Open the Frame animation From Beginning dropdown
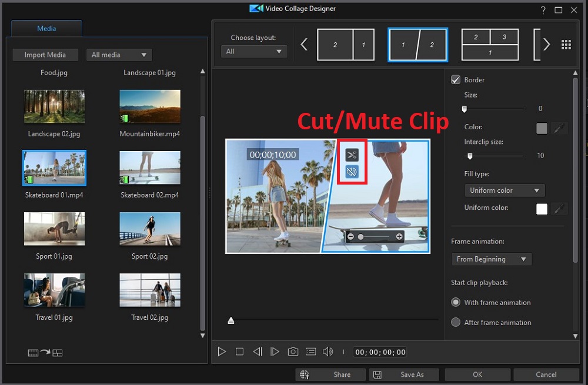This screenshot has height=385, width=588. click(x=491, y=259)
